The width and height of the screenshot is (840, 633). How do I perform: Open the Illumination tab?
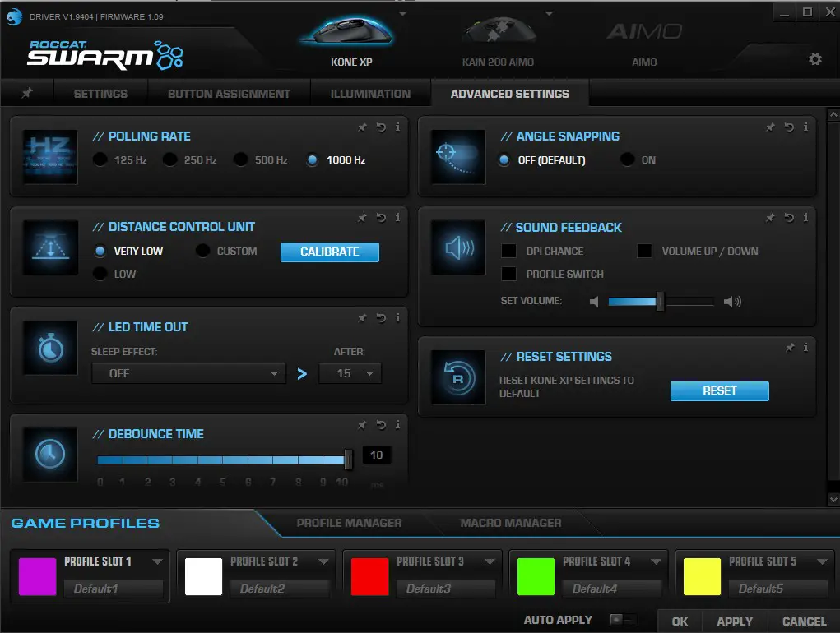pos(370,94)
